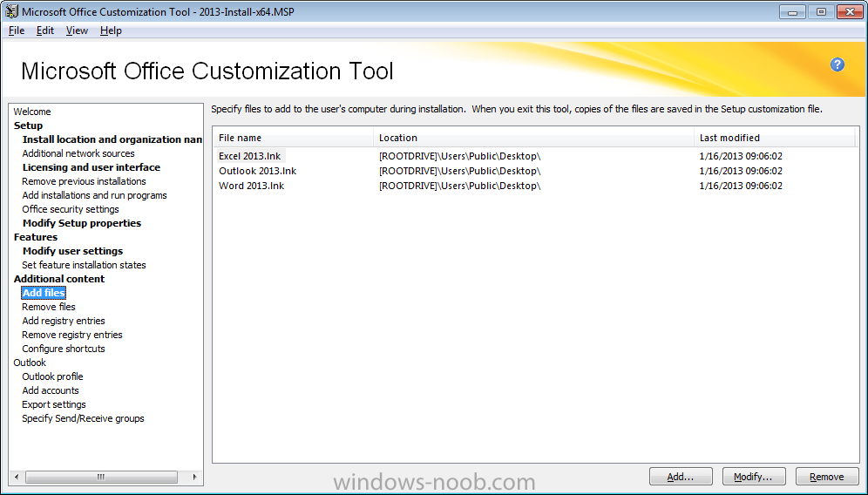Click the navigation pane's left scroll arrow
868x495 pixels.
17,477
